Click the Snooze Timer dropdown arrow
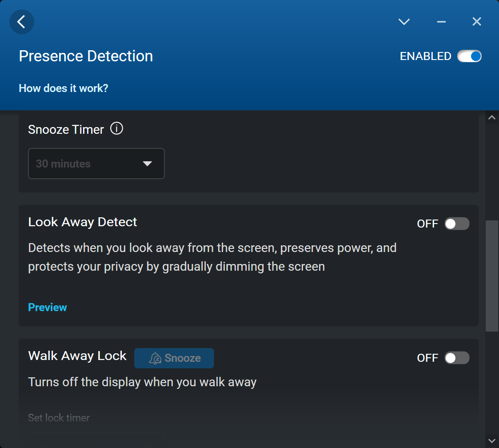 coord(148,164)
